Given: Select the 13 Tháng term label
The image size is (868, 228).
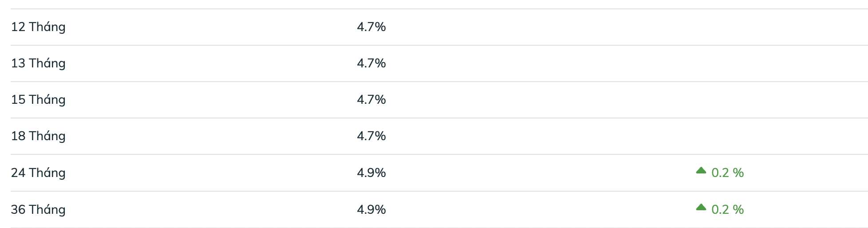Looking at the screenshot, I should [38, 63].
